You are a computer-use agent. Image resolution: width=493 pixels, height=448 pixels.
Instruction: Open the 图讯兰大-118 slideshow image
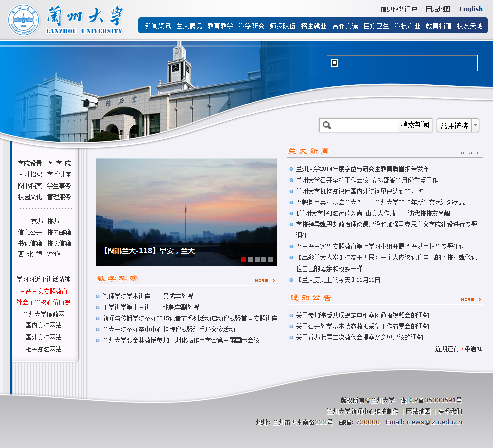186,212
